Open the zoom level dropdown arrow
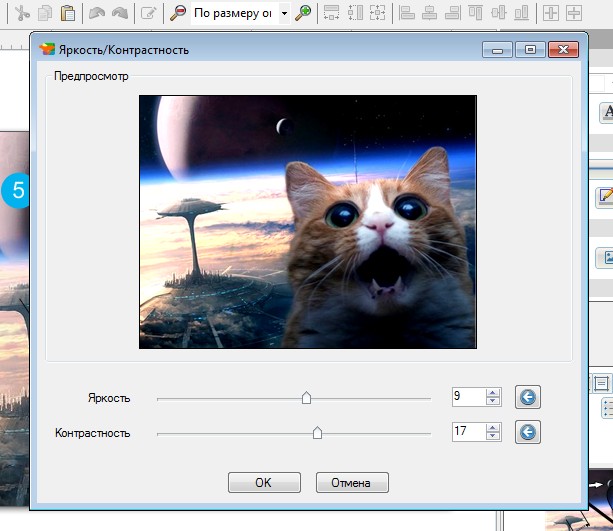 pyautogui.click(x=285, y=13)
